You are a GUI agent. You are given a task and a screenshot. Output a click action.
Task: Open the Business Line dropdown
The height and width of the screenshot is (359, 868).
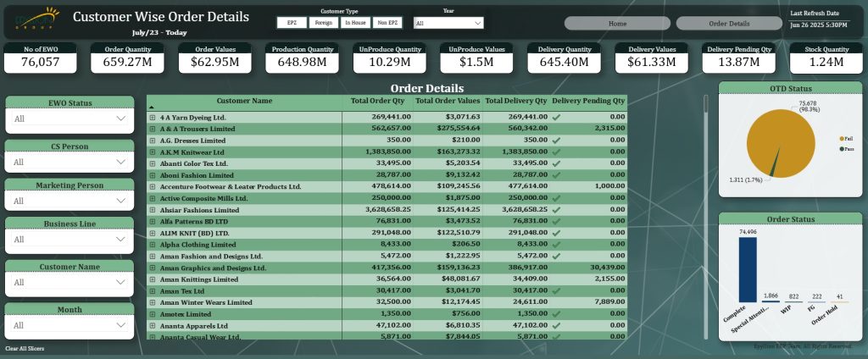click(70, 240)
